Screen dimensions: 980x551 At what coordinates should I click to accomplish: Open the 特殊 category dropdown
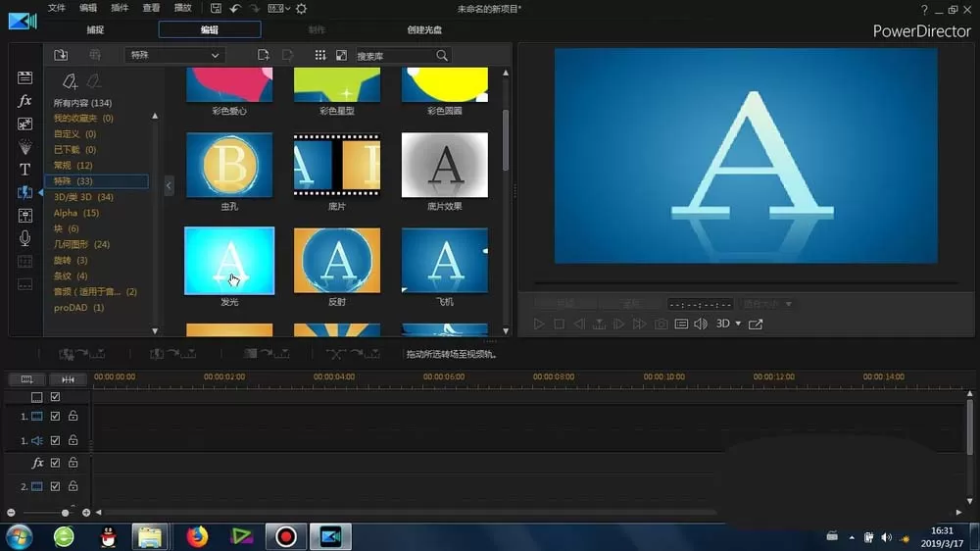tap(174, 55)
